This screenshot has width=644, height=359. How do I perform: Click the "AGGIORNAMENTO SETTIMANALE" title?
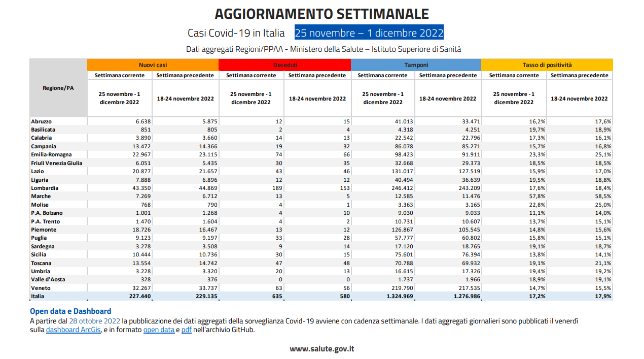(x=322, y=14)
